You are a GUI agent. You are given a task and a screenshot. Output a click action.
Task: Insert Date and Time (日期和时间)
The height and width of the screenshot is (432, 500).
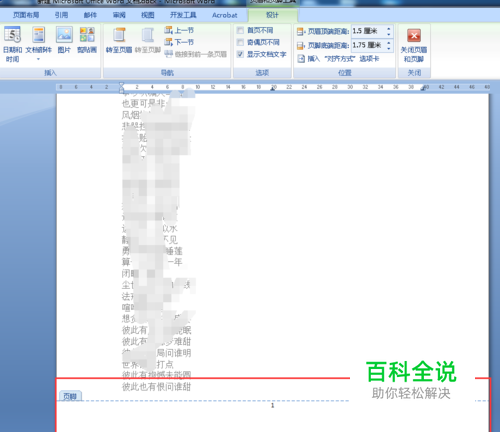pos(12,45)
